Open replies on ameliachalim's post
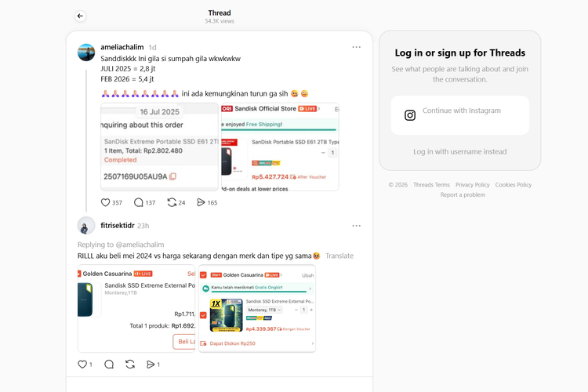588x392 pixels. [139, 202]
